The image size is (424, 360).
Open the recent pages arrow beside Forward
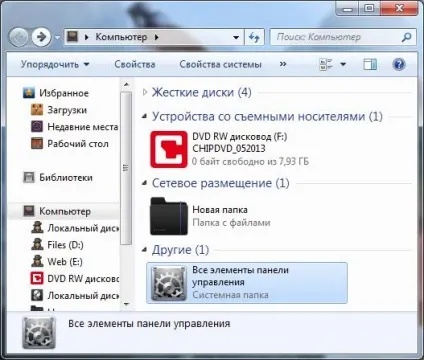[57, 37]
